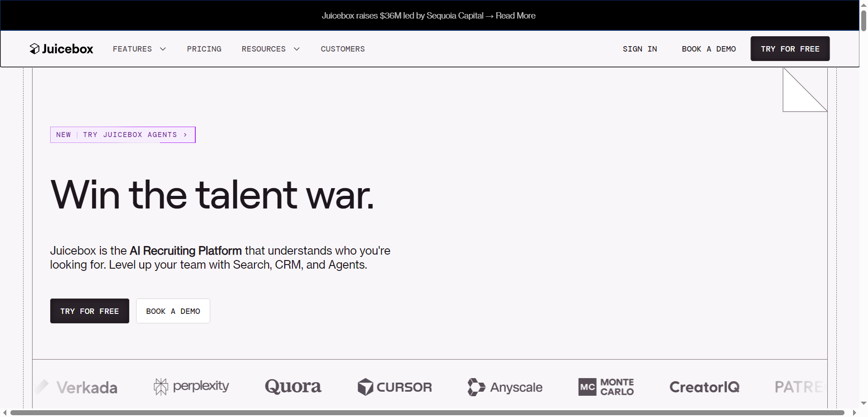Image resolution: width=868 pixels, height=417 pixels.
Task: Click the Cursor customer logo
Action: click(x=395, y=387)
